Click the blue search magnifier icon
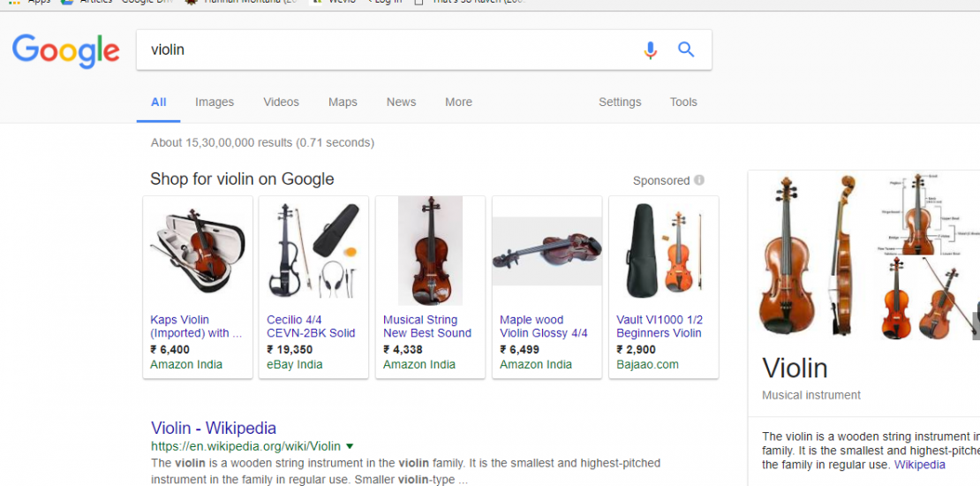The height and width of the screenshot is (486, 980). point(686,49)
